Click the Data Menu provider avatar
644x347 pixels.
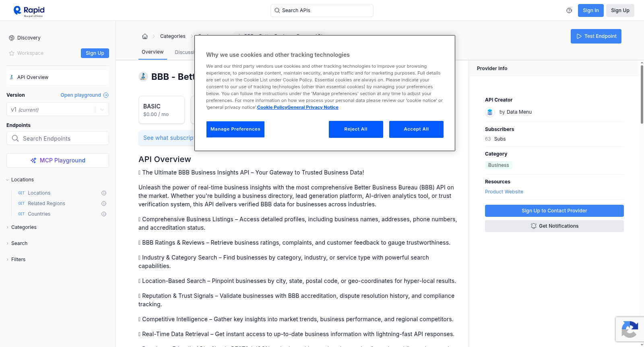(x=490, y=112)
